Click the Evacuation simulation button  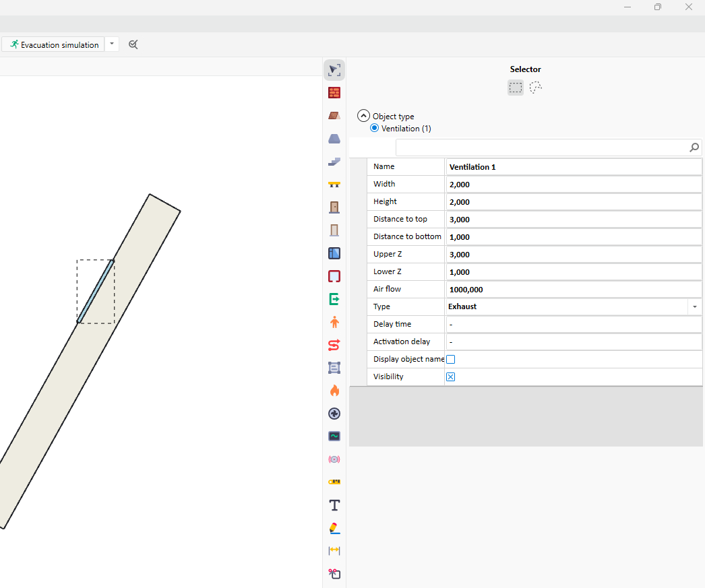pos(54,44)
